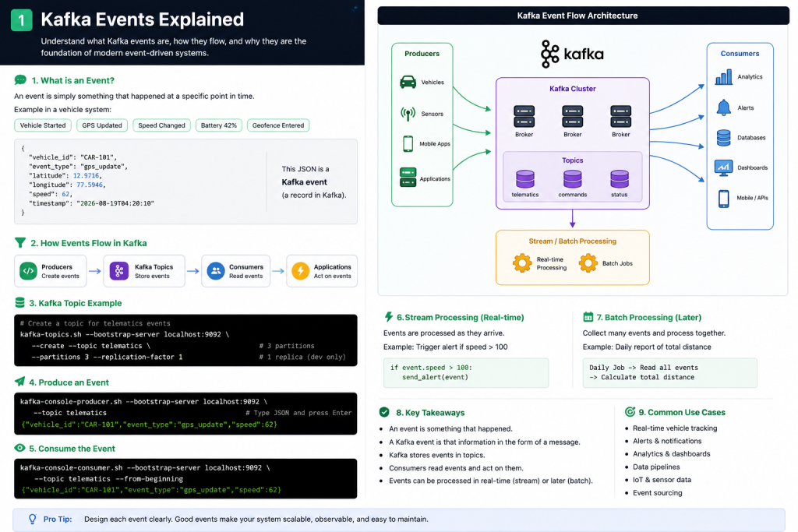Screen dimensions: 798x532
Task: Click the 'IoT & sensor data' use case
Action: click(x=662, y=480)
